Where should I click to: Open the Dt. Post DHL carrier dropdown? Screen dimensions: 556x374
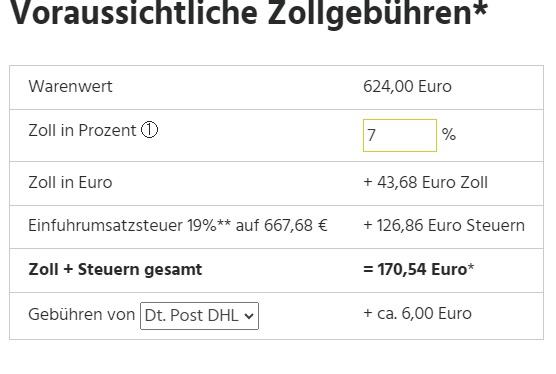click(x=199, y=316)
